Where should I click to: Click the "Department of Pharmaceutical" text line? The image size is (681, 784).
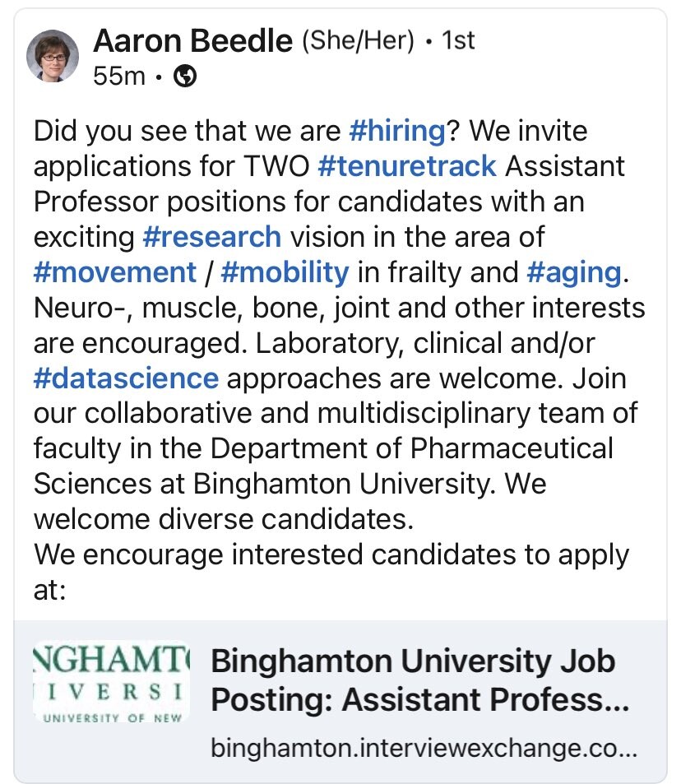coord(411,449)
